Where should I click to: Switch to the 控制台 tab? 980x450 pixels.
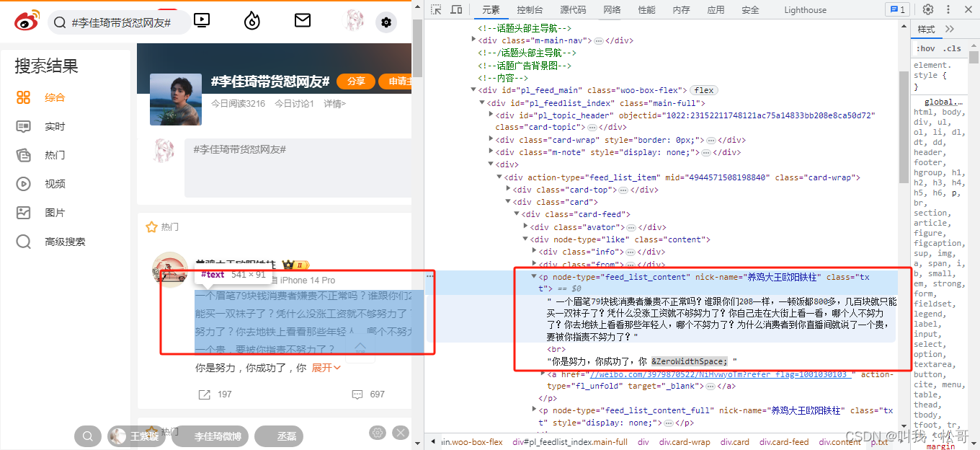pyautogui.click(x=530, y=9)
